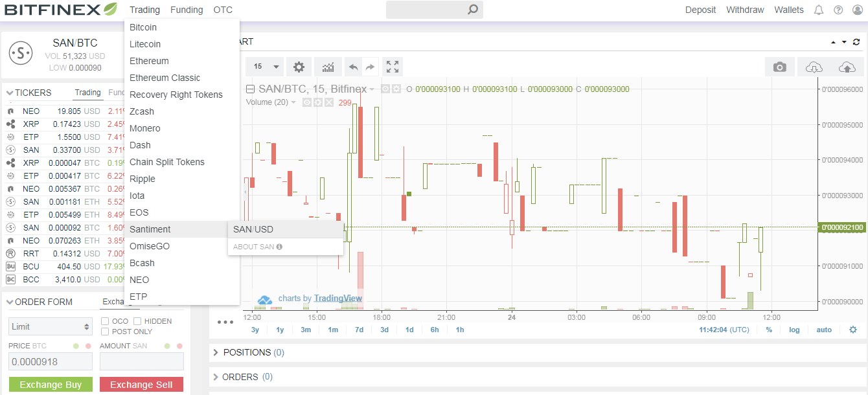The height and width of the screenshot is (395, 868).
Task: Enable the HIDDEN order checkbox
Action: point(137,321)
